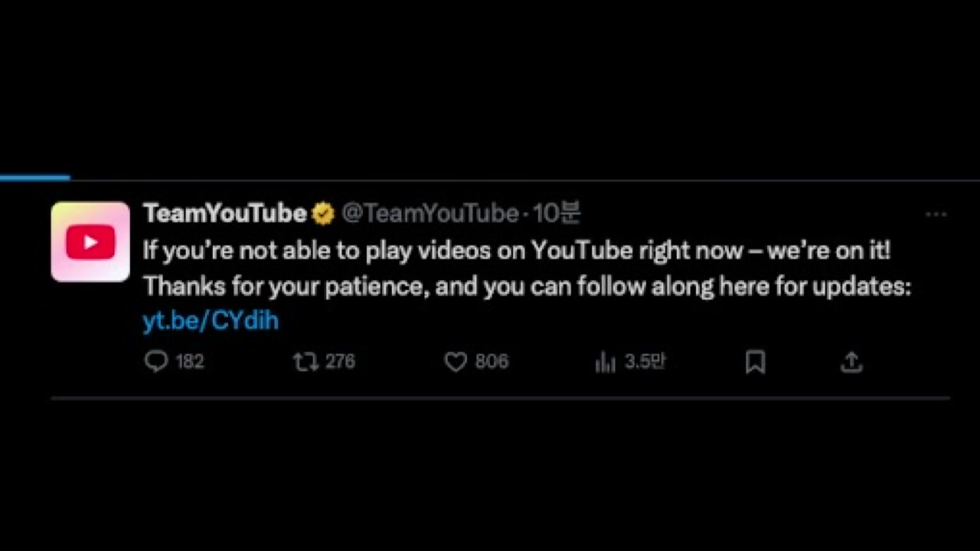The width and height of the screenshot is (980, 551).
Task: Open the three-dot more options menu
Action: (936, 215)
